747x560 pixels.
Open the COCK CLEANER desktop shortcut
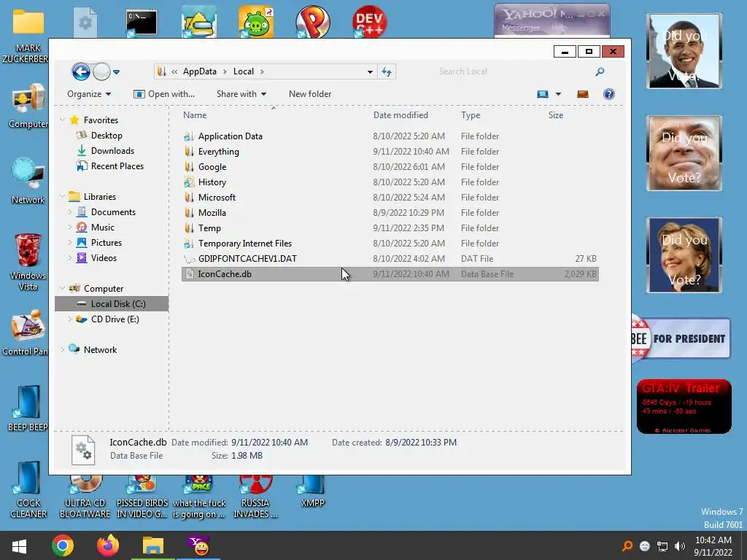[x=28, y=490]
